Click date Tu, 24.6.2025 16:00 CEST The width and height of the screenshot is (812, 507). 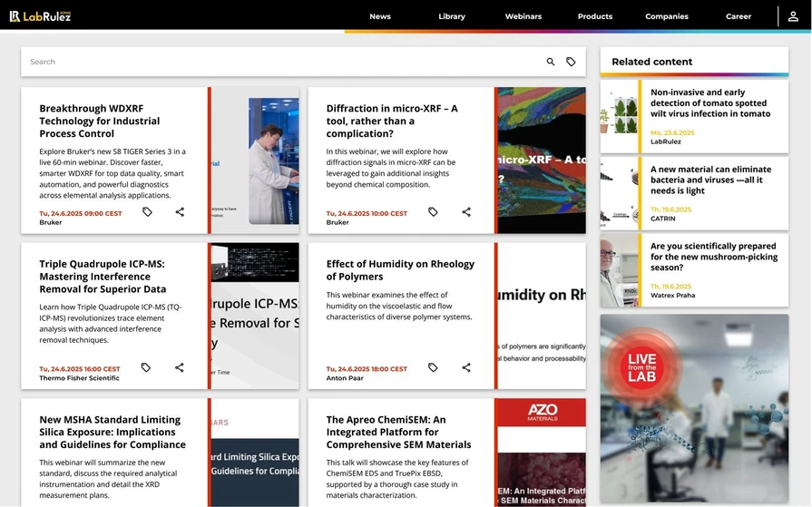pos(80,369)
